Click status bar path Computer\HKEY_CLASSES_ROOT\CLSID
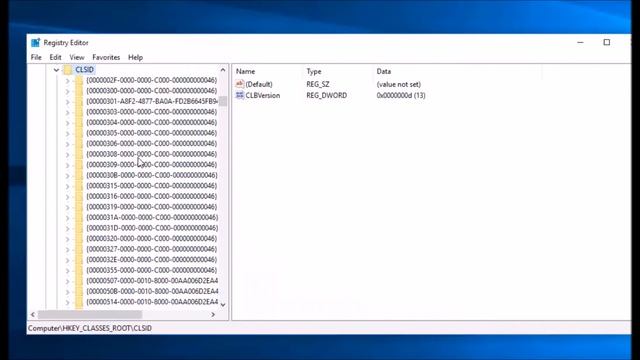This screenshot has width=640, height=360. [90, 328]
